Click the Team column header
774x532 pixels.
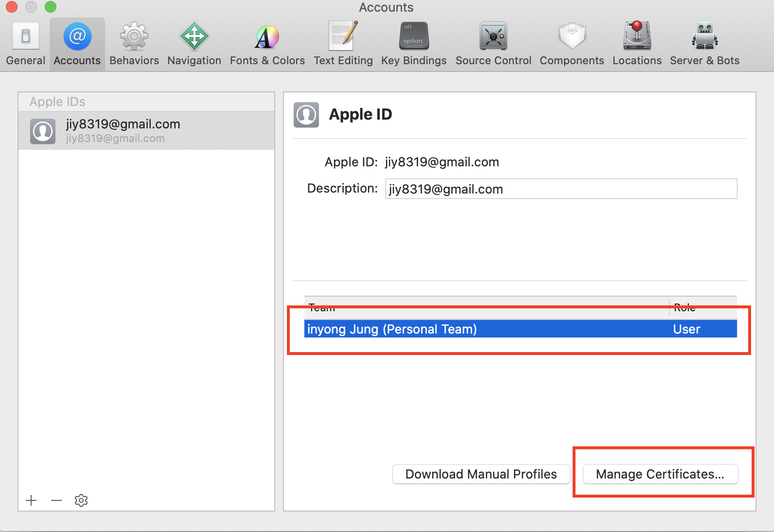coord(487,308)
